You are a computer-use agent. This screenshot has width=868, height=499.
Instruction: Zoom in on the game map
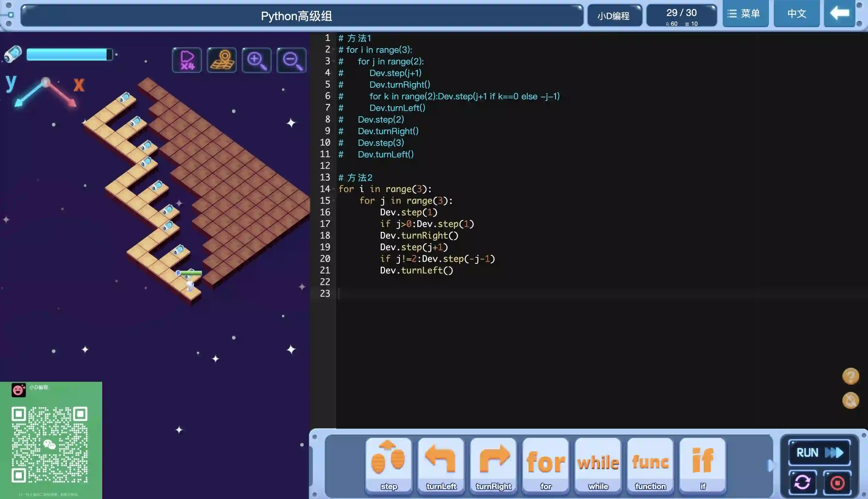(x=256, y=60)
